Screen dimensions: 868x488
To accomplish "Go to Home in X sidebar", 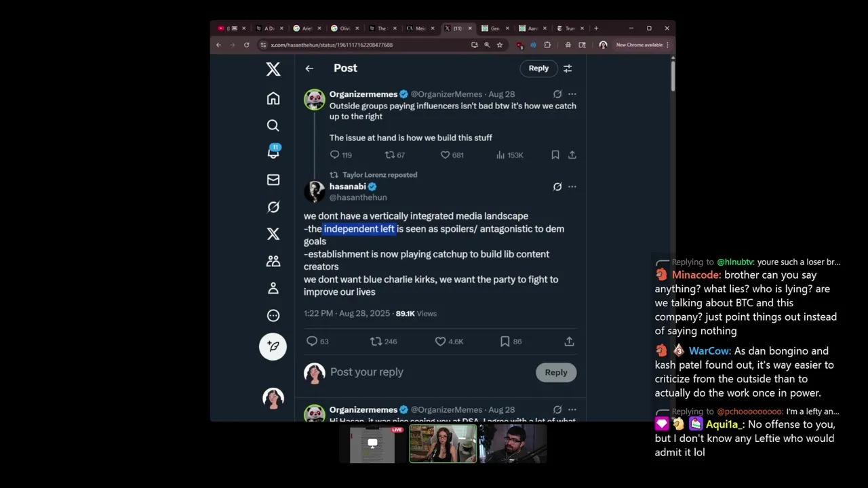I will pos(273,98).
